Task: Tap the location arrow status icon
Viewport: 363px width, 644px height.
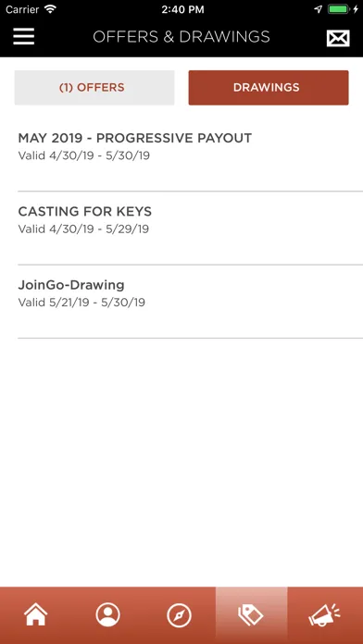Action: [x=319, y=9]
